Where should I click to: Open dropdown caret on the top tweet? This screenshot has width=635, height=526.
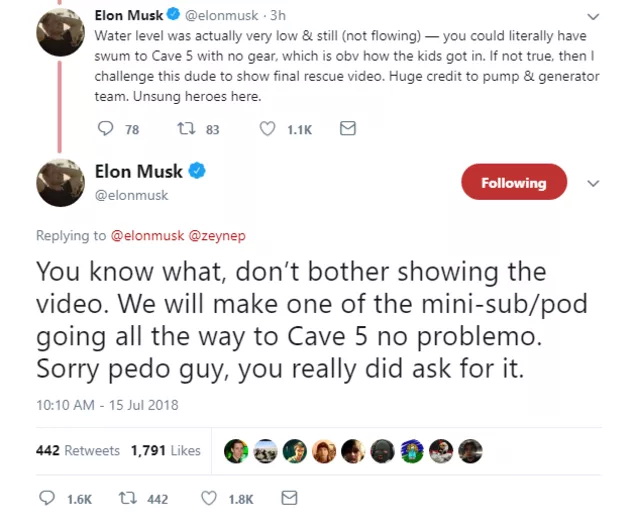coord(593,17)
